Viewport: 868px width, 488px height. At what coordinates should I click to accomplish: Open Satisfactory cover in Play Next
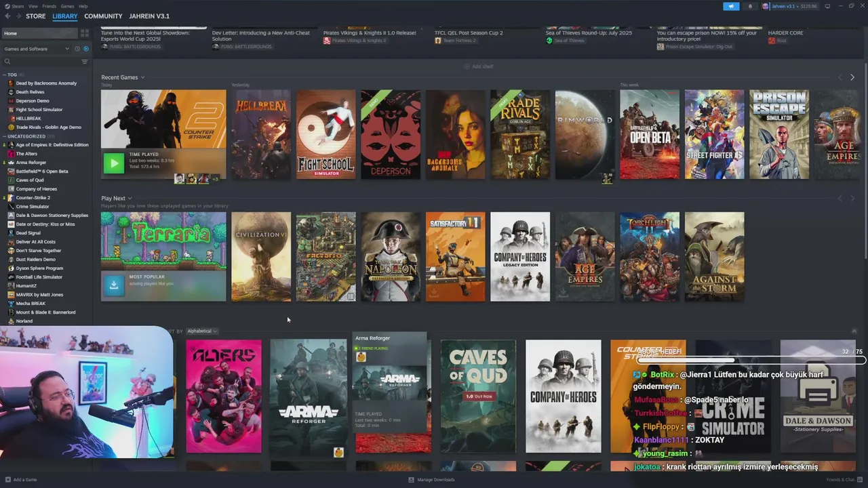(x=455, y=256)
